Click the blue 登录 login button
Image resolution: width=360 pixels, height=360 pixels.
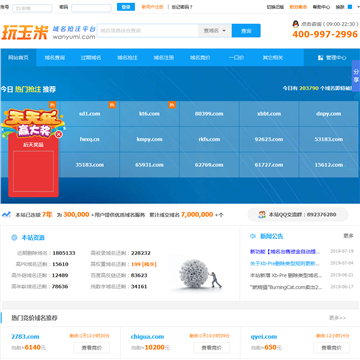tap(126, 7)
